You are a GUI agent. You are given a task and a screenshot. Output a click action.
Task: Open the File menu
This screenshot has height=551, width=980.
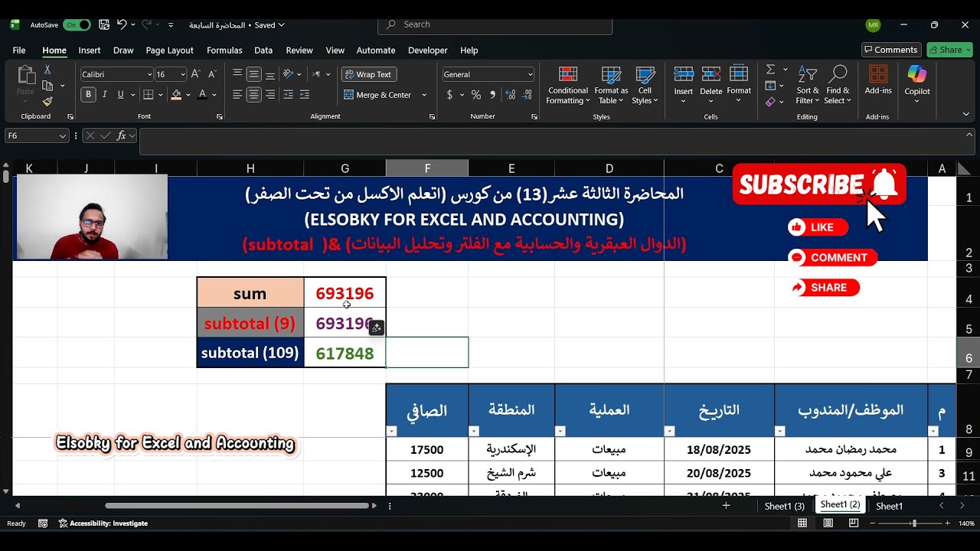(19, 51)
